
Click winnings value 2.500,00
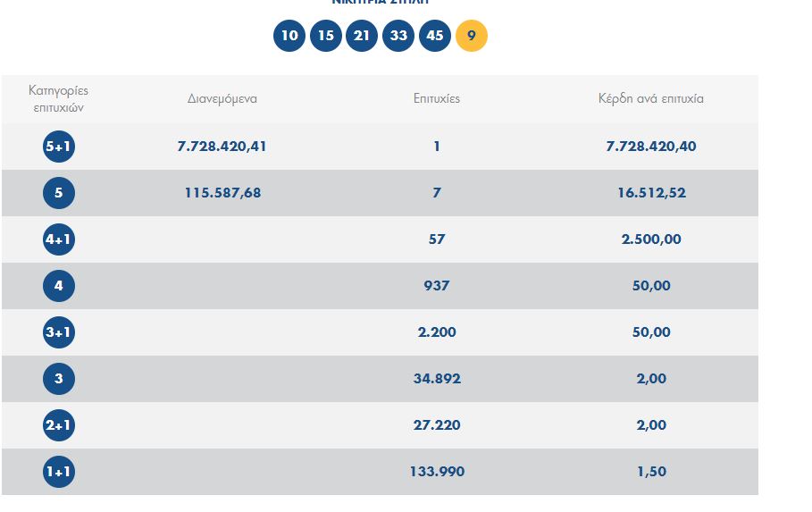point(651,239)
